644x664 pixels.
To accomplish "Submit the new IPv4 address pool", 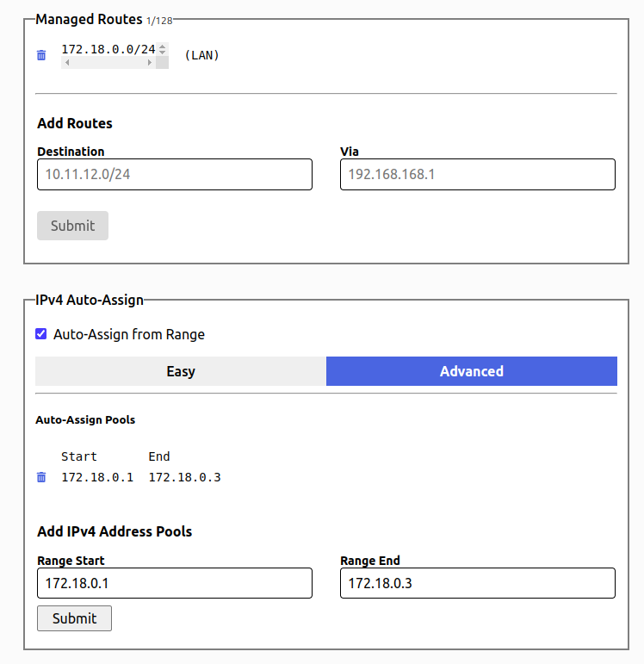I will (75, 618).
